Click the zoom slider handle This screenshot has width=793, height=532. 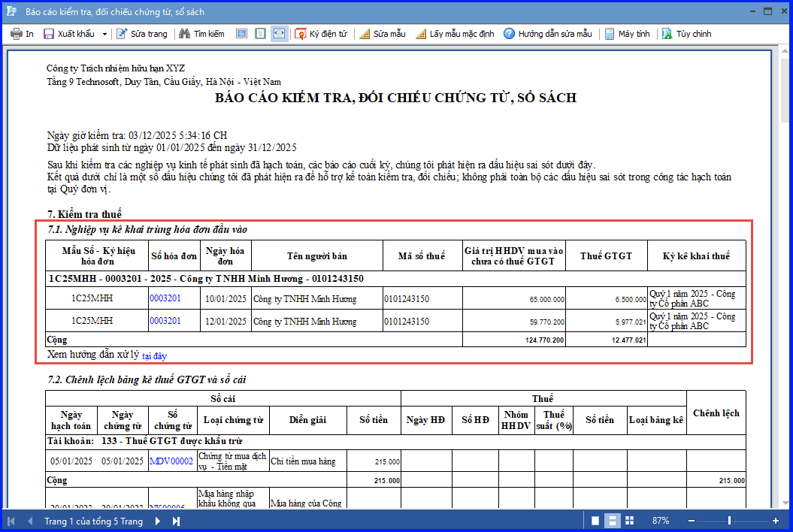[729, 521]
